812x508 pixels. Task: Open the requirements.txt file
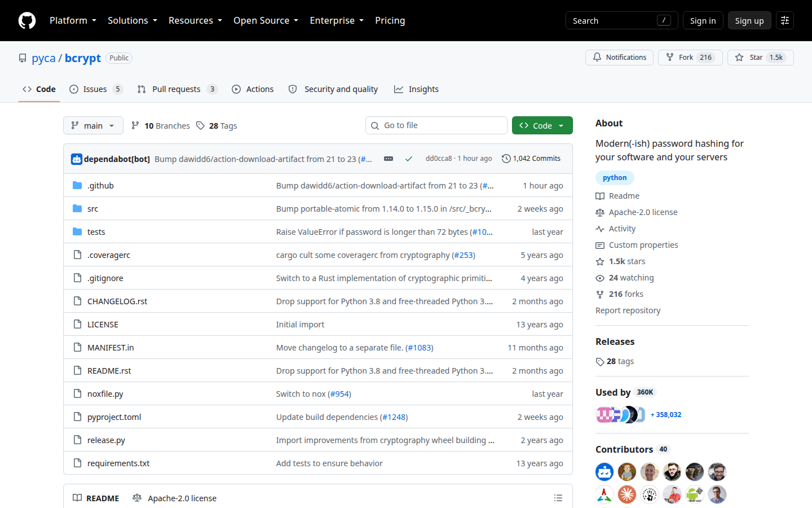click(118, 463)
